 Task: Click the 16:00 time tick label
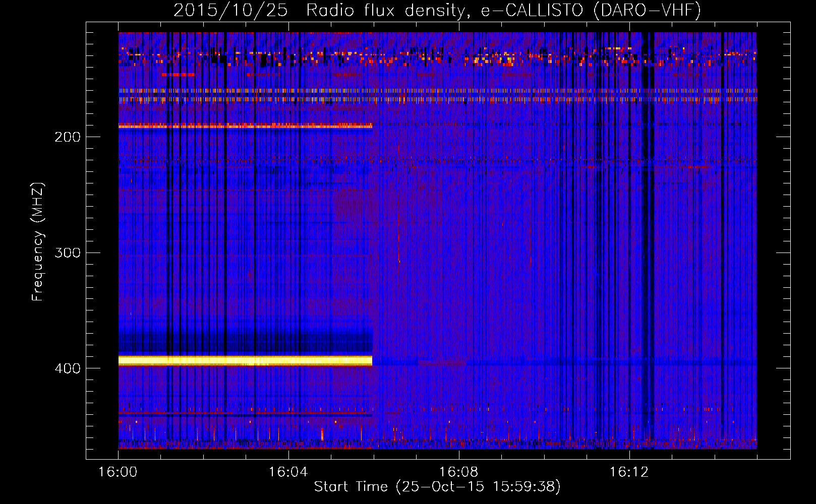point(118,472)
